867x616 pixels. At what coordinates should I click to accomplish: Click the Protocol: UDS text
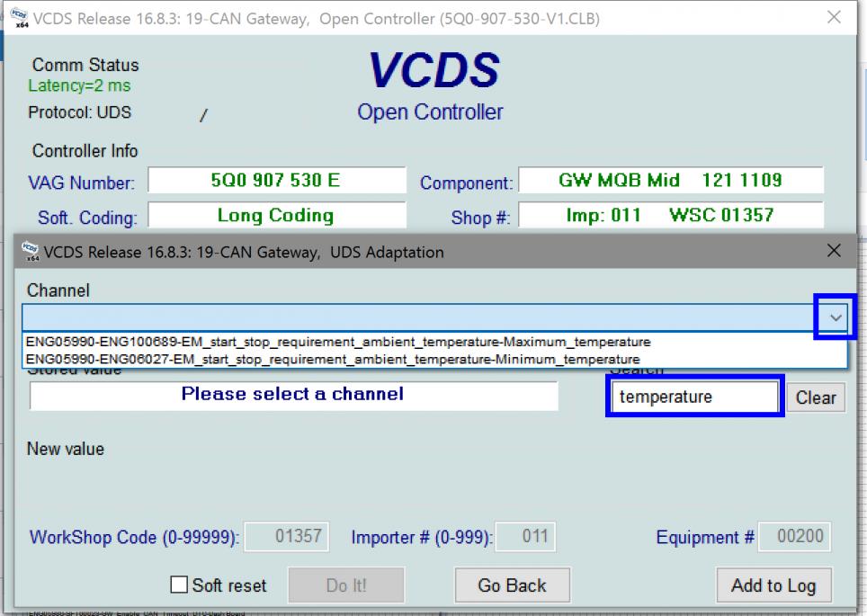point(80,112)
